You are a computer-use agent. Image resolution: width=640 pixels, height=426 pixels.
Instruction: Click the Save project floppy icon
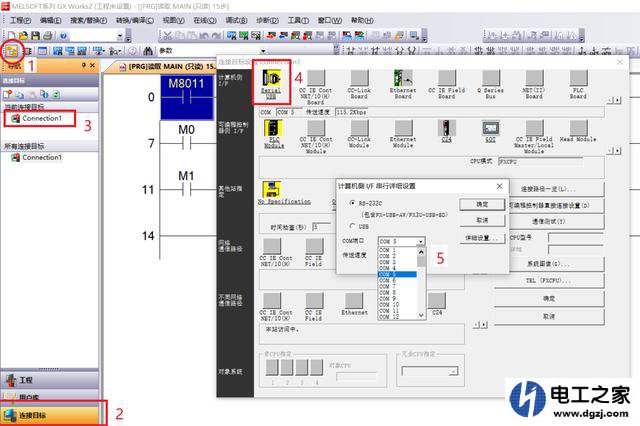pyautogui.click(x=36, y=36)
